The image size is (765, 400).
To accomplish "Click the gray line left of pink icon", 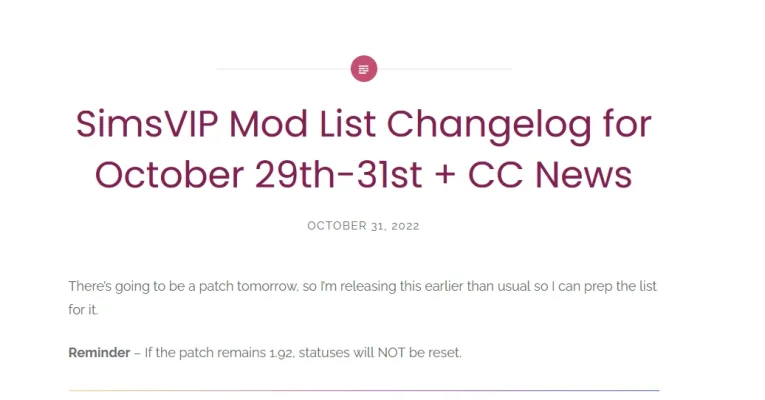I will click(283, 69).
